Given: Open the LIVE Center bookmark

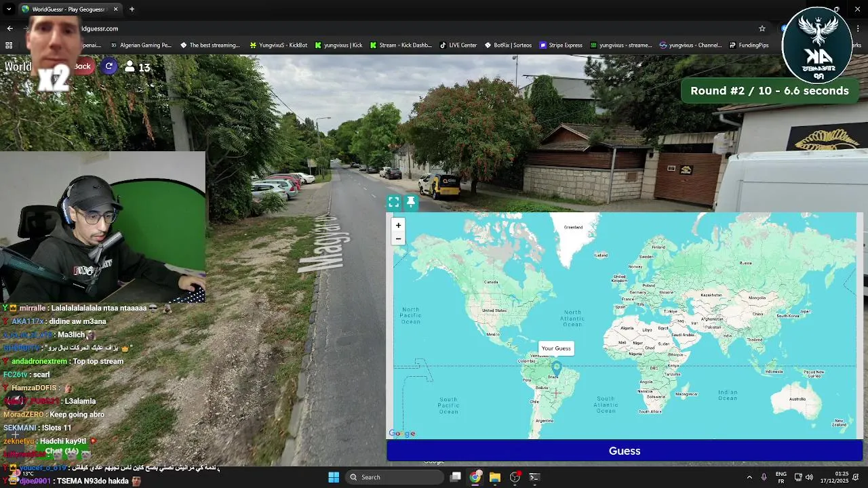Looking at the screenshot, I should click(458, 45).
